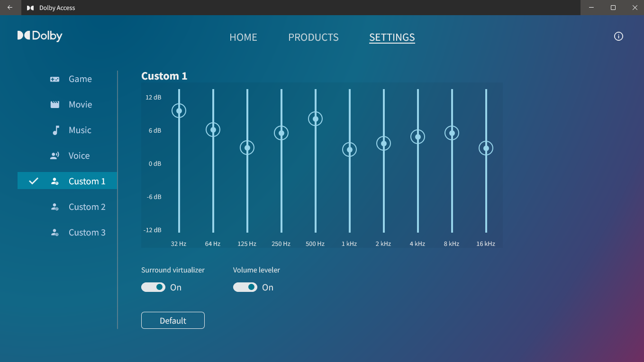Screen dimensions: 644x362
Task: Choose the Custom 3 preset label
Action: (87, 233)
